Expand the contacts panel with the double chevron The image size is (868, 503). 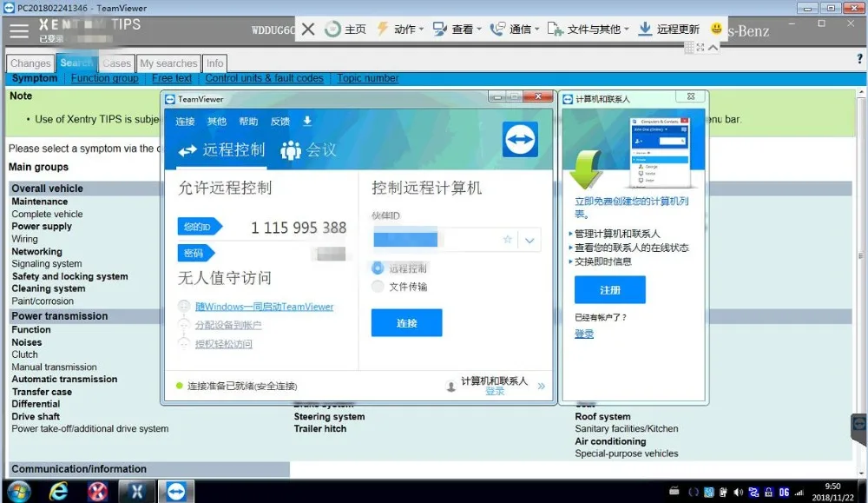(x=541, y=386)
